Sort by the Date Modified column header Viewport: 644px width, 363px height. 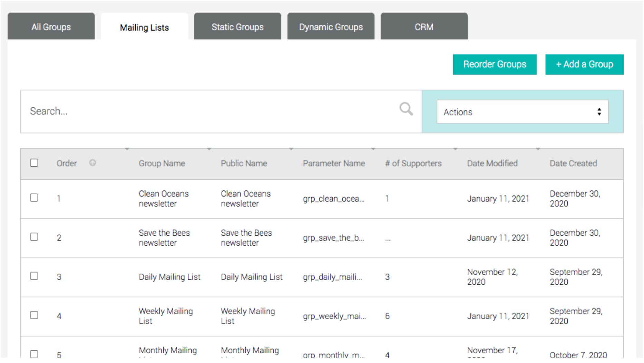tap(492, 163)
